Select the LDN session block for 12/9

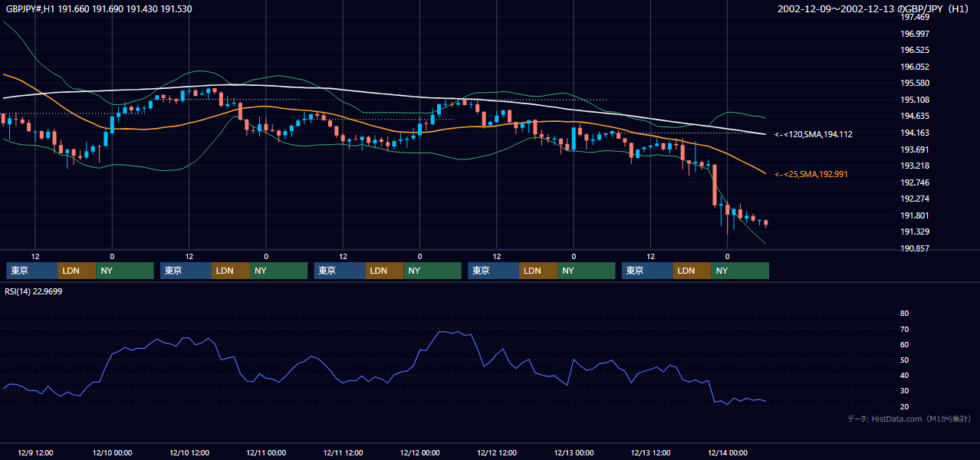77,271
